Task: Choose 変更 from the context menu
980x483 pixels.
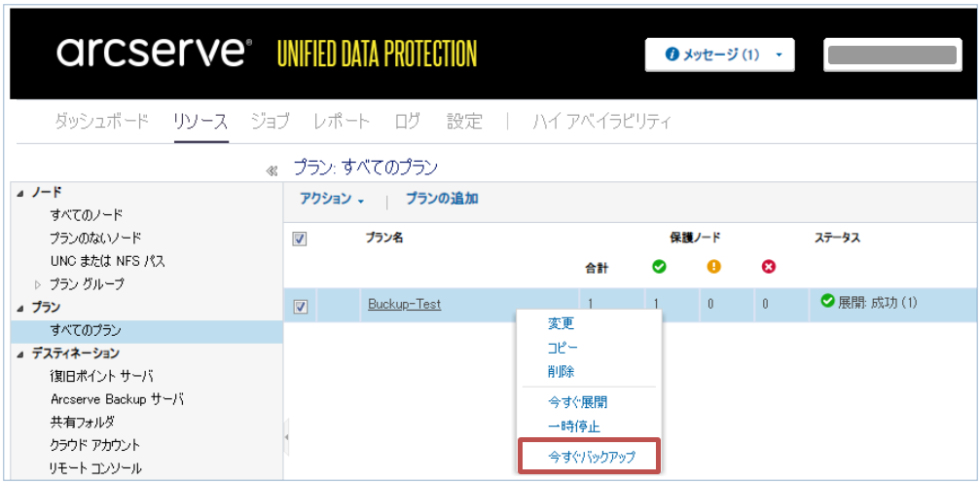Action: click(561, 323)
